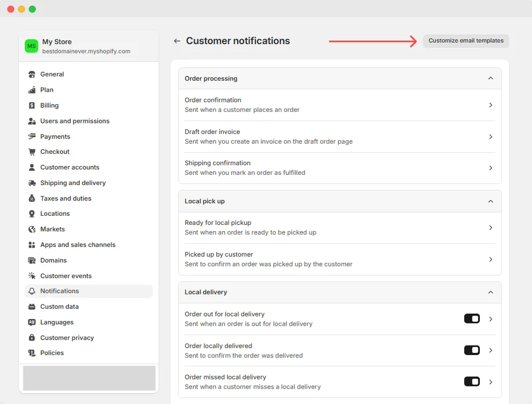Open Markets via the globe icon
Viewport: 532px width, 404px height.
[31, 229]
